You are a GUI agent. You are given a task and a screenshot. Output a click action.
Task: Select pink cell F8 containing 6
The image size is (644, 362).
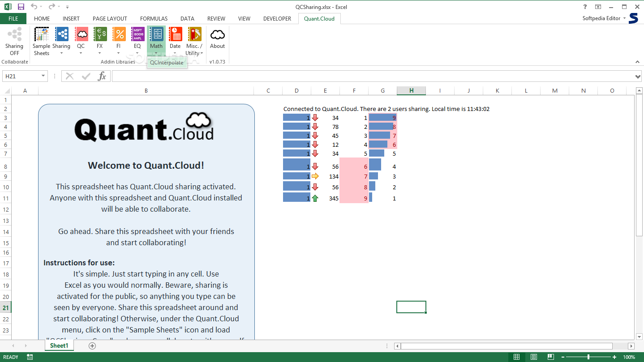coord(354,166)
